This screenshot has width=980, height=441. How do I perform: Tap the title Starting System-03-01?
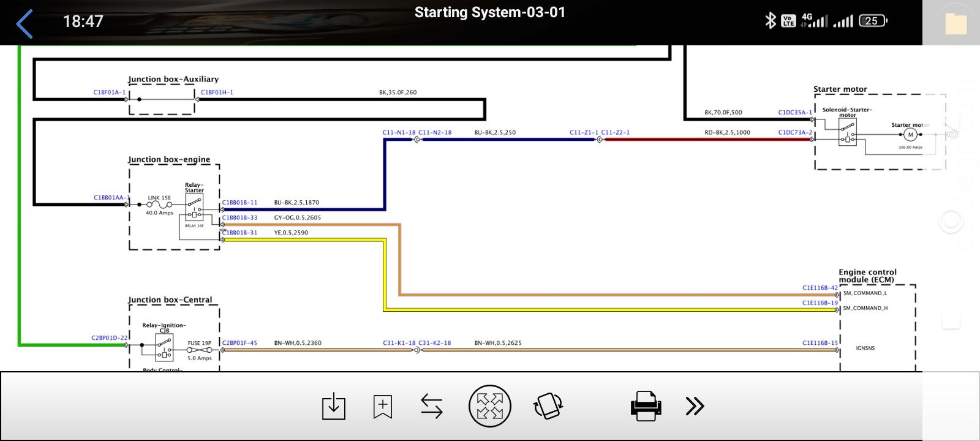pyautogui.click(x=490, y=12)
